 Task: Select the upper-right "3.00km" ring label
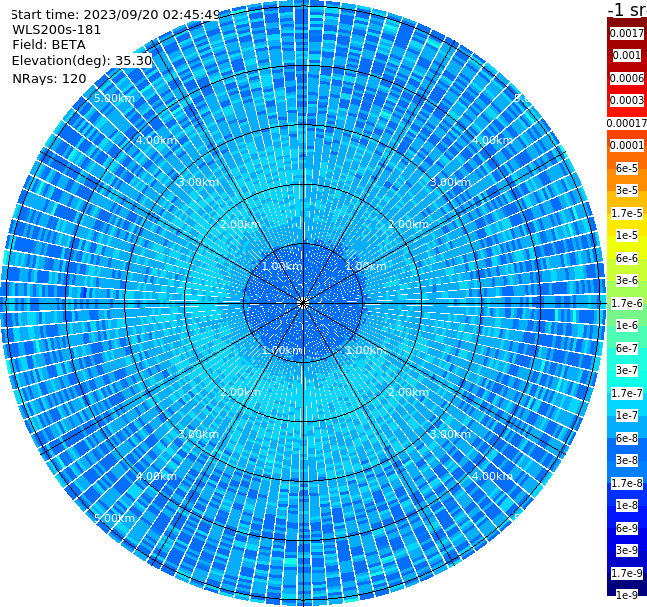click(450, 182)
